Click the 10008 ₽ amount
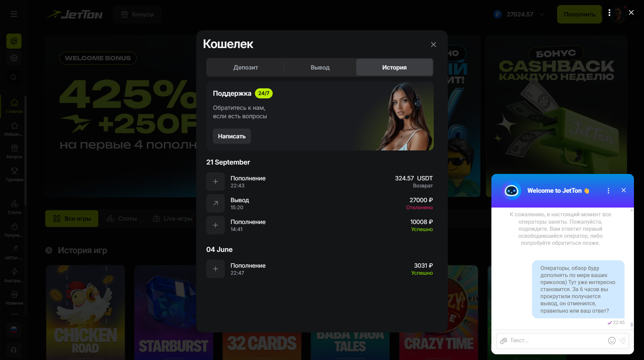This screenshot has width=644, height=360. 421,222
